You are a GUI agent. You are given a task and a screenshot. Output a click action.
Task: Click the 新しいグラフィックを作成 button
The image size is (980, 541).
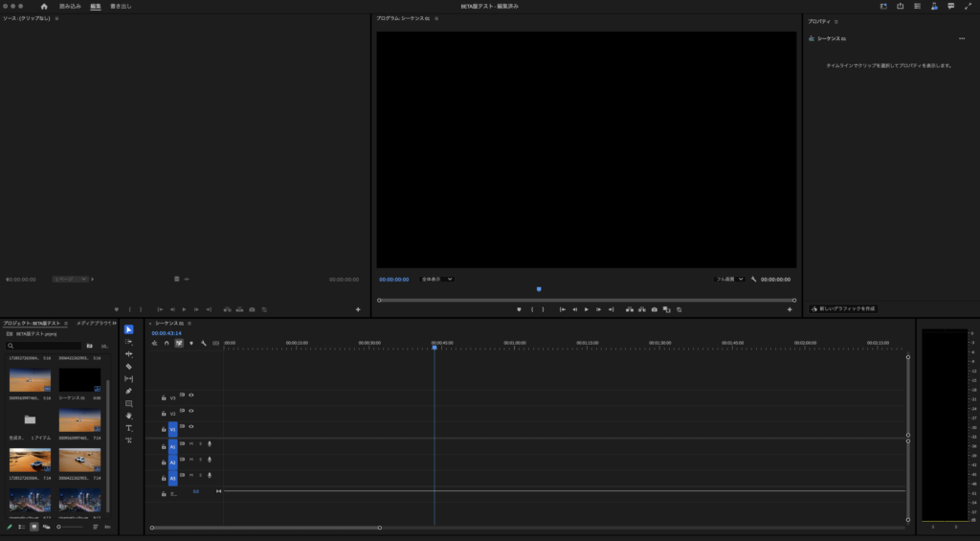pos(843,309)
